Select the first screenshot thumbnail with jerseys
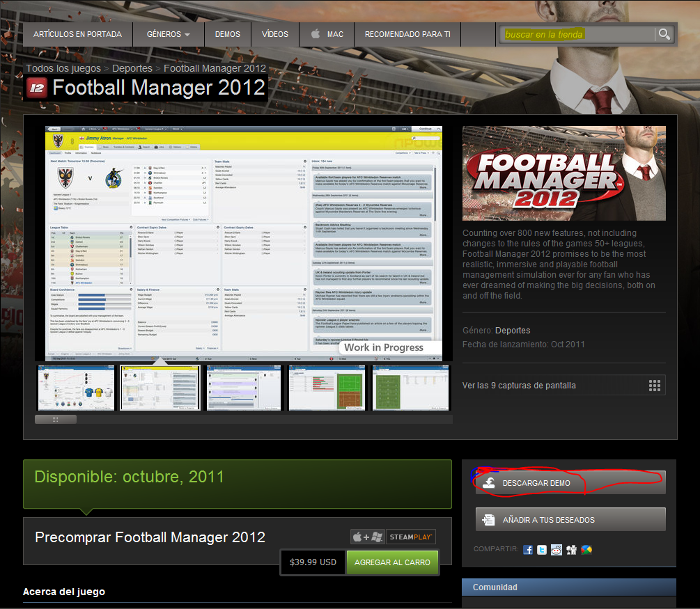Viewport: 700px width, 609px height. tap(77, 388)
